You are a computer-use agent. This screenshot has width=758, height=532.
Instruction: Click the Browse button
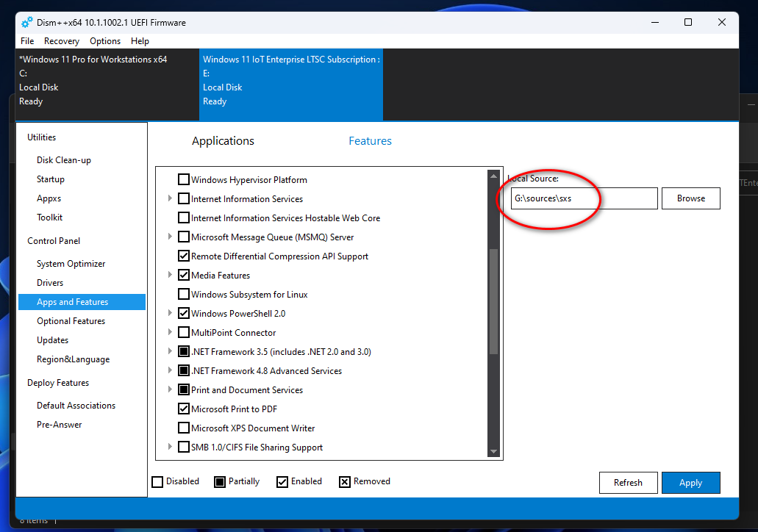691,198
